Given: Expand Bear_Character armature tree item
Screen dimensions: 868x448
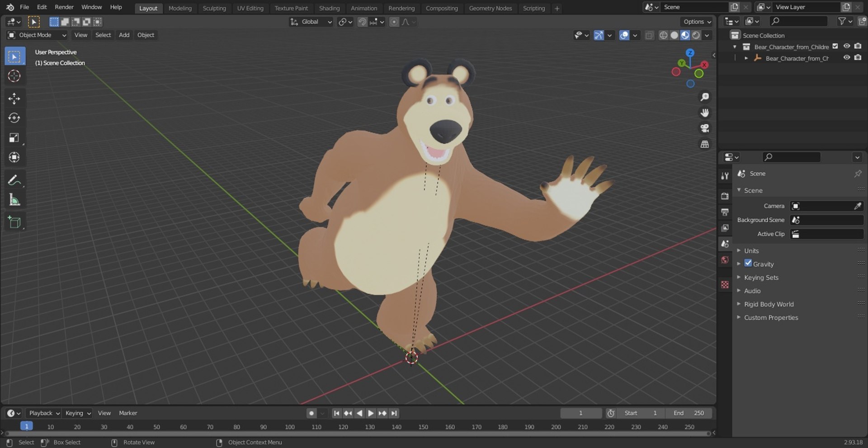Looking at the screenshot, I should click(x=746, y=58).
